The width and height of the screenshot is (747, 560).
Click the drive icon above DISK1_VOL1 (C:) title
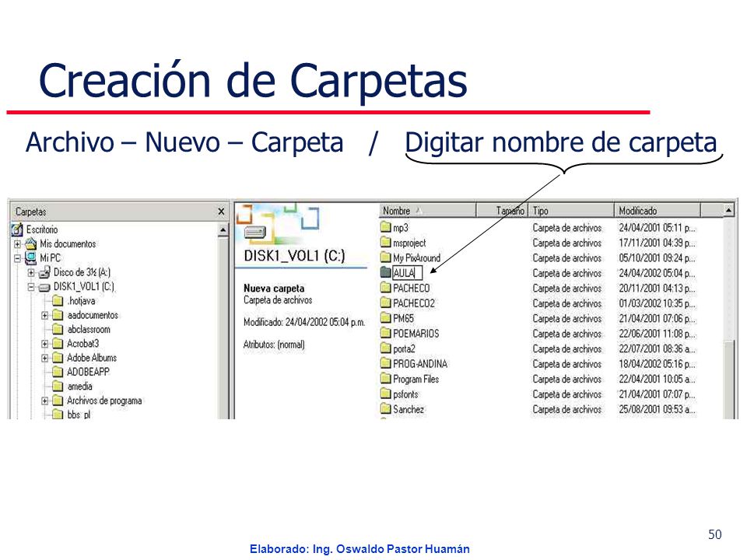(255, 233)
